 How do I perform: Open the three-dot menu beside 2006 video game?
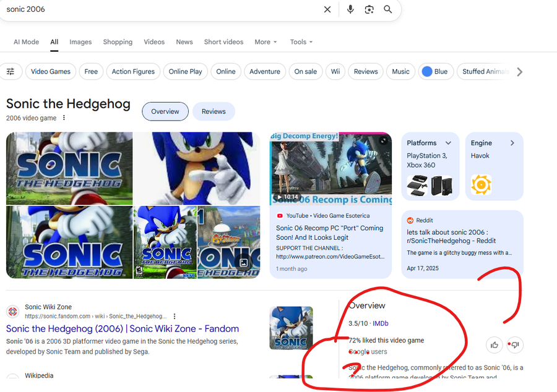64,117
